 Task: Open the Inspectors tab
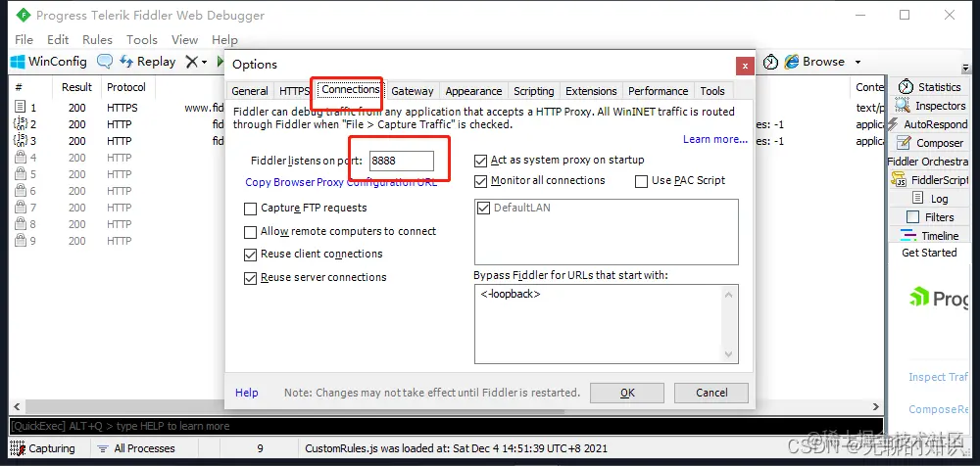pos(931,106)
